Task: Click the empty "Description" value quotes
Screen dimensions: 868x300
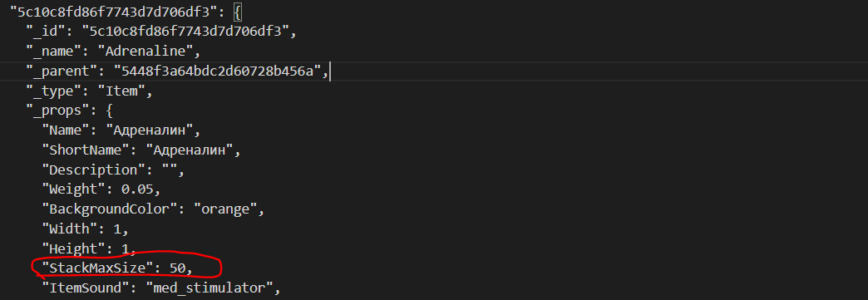Action: tap(170, 170)
